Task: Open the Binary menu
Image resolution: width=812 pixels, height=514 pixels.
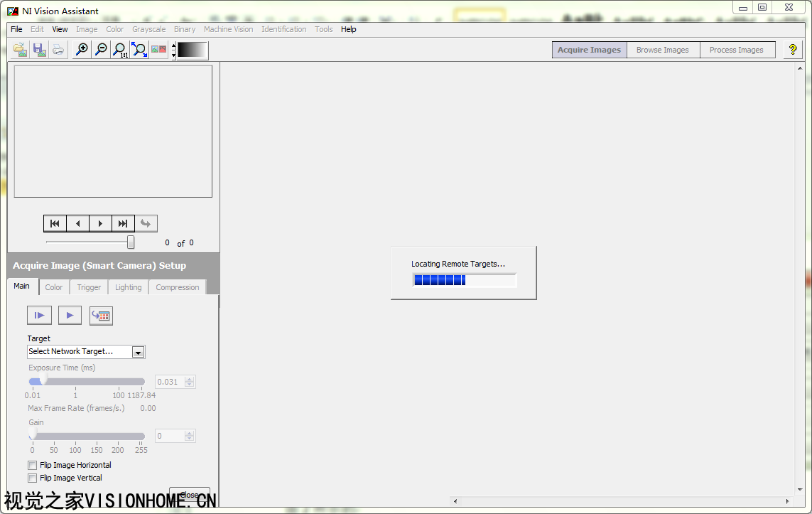Action: 185,30
